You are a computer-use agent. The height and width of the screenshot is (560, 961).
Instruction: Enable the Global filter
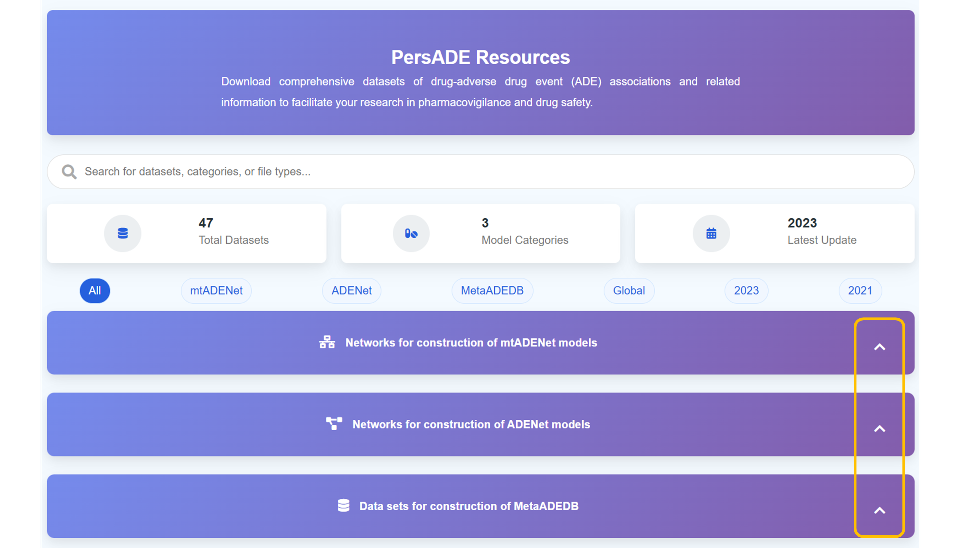click(x=629, y=291)
